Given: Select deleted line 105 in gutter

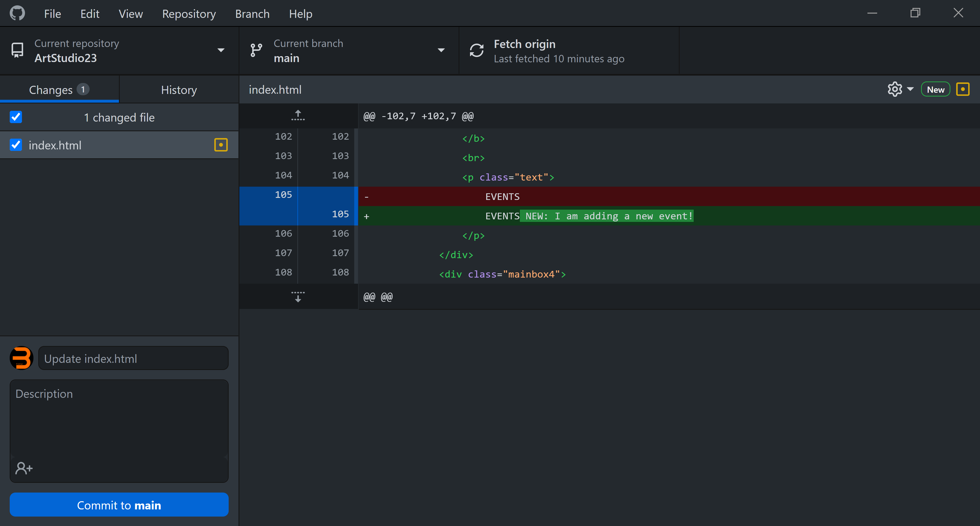Looking at the screenshot, I should [284, 195].
